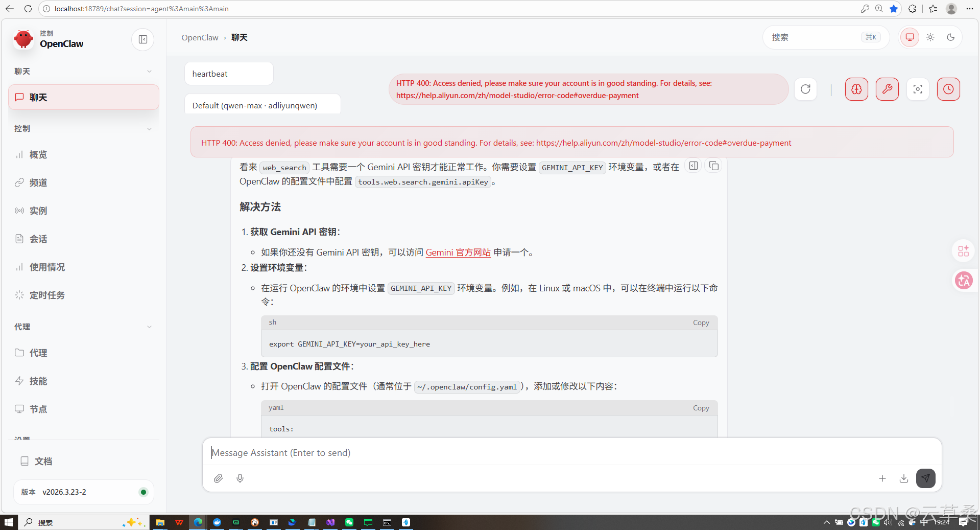Toggle the brain thinking icon button
The width and height of the screenshot is (980, 530).
[856, 89]
